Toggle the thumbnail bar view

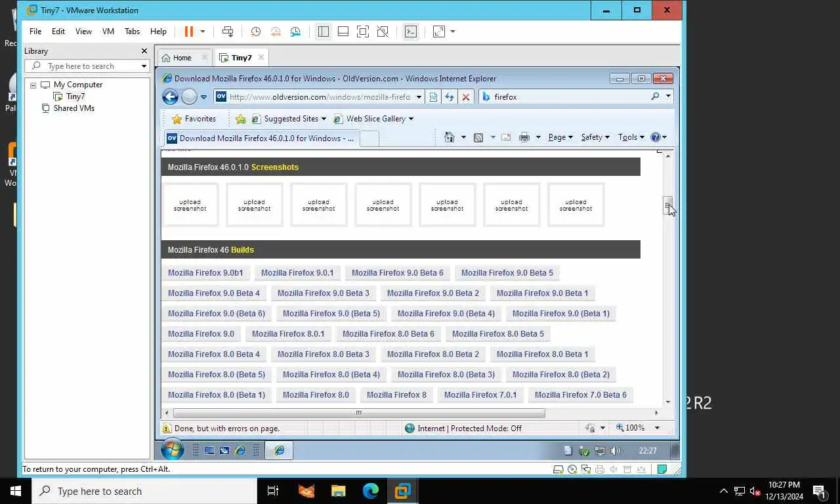coord(343,31)
